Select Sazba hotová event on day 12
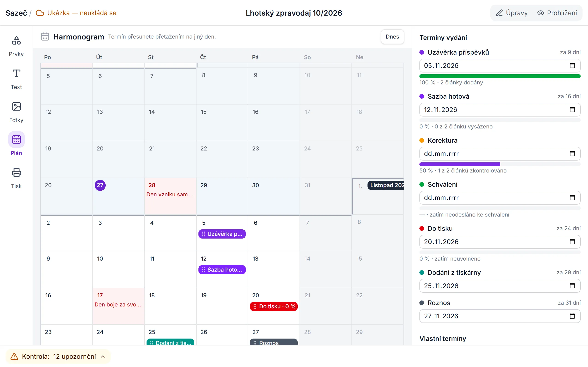The height and width of the screenshot is (367, 588). pyautogui.click(x=222, y=270)
